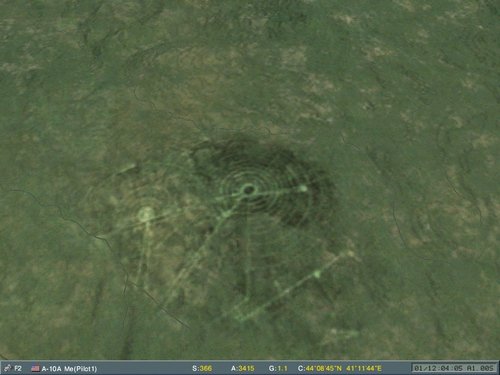Click the mission clock 01/12:04:05
Viewport: 500px width, 375px height.
438,368
